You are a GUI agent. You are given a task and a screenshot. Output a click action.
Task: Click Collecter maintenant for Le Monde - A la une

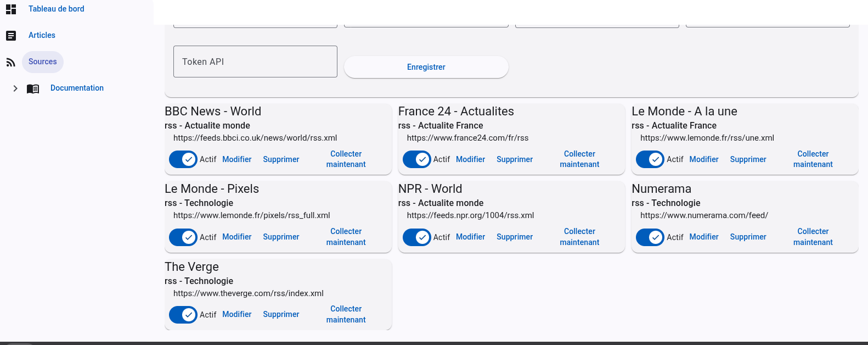[813, 159]
